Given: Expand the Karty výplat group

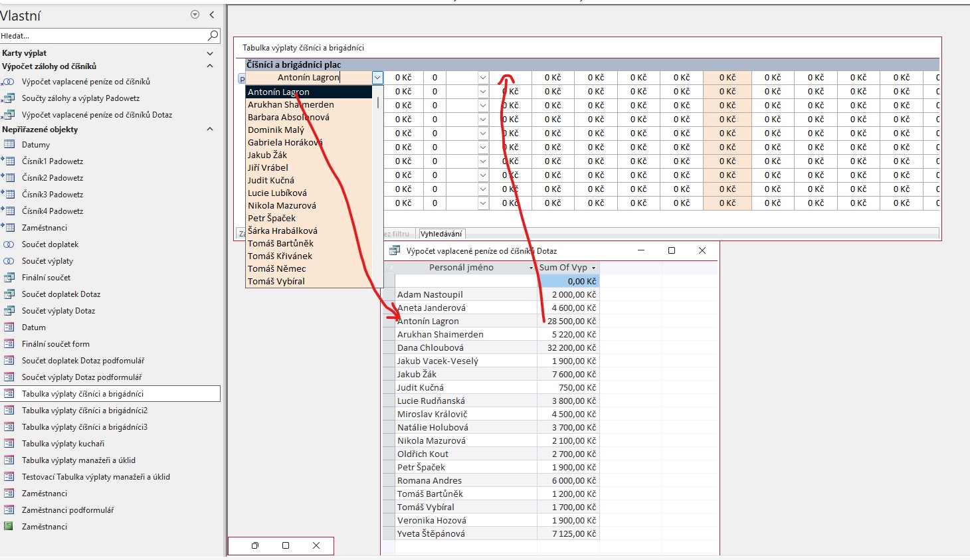Looking at the screenshot, I should click(210, 53).
